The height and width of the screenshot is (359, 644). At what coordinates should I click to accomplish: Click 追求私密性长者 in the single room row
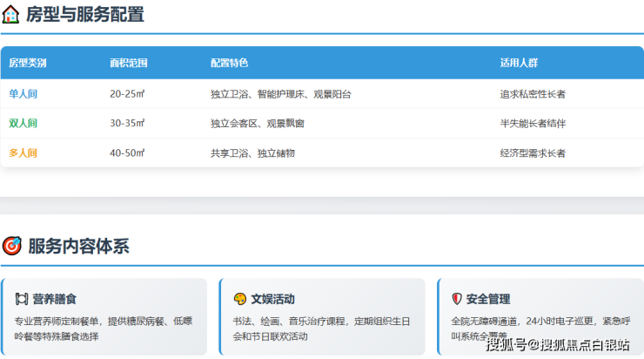[533, 93]
